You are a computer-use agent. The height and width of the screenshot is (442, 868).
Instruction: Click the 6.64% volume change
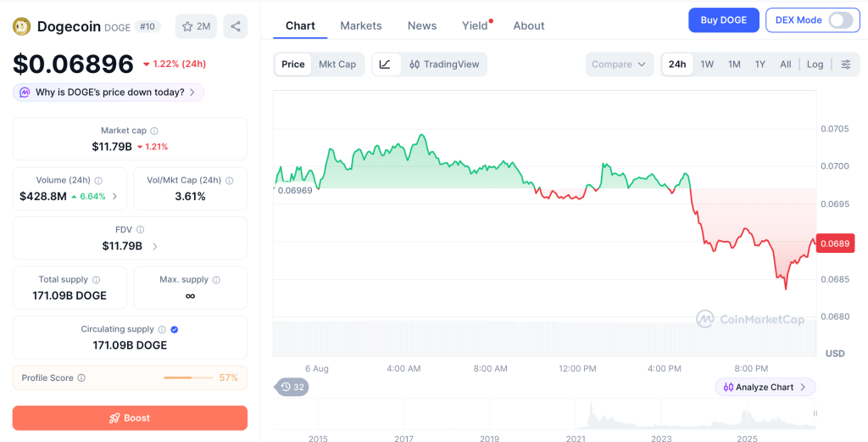coord(88,196)
